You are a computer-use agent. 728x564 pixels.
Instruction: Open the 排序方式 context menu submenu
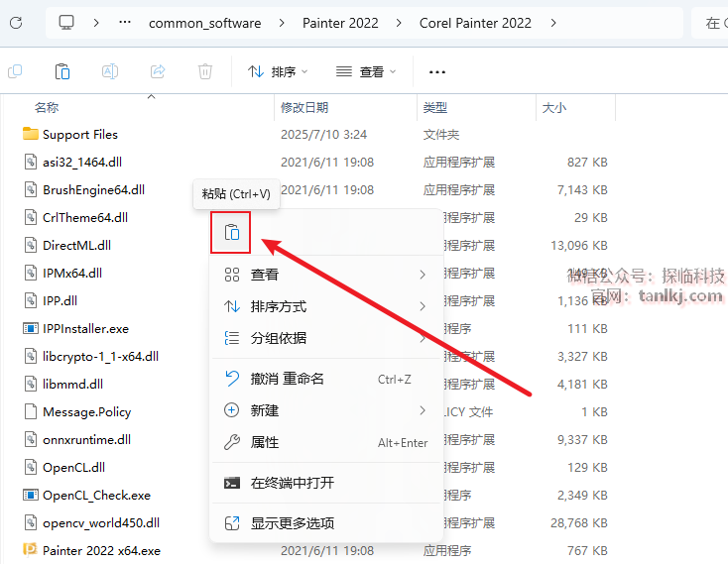325,306
